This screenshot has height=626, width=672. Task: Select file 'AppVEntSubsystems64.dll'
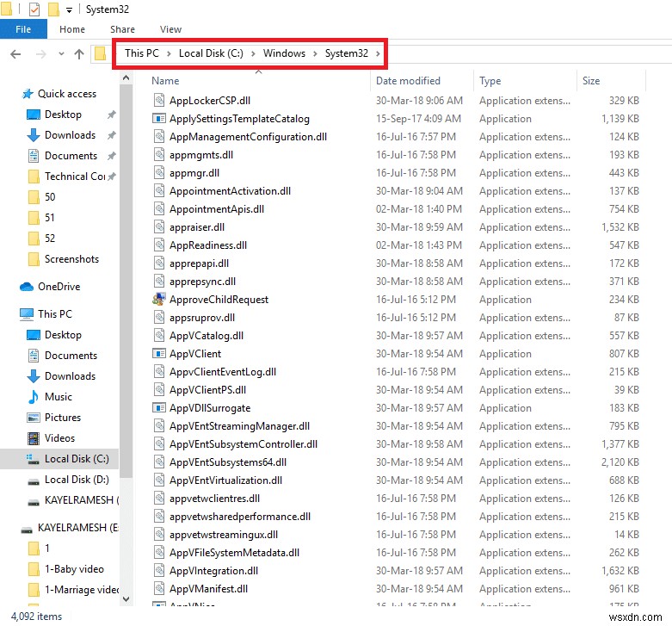click(x=227, y=462)
